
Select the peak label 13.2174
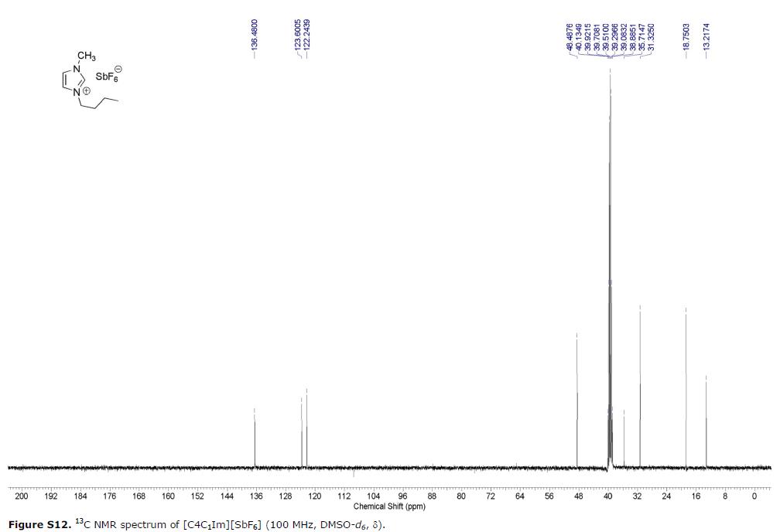(x=706, y=36)
